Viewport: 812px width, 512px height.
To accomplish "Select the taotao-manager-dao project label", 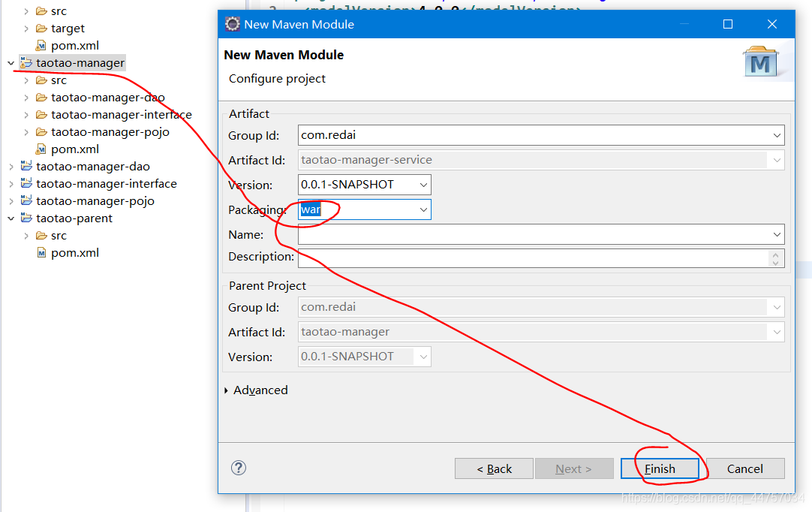I will point(93,167).
